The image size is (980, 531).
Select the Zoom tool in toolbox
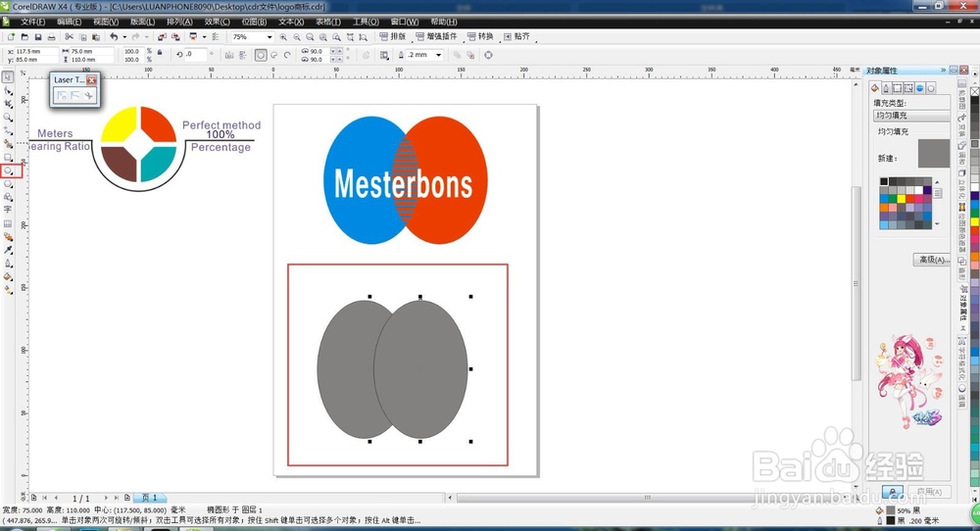(x=8, y=117)
